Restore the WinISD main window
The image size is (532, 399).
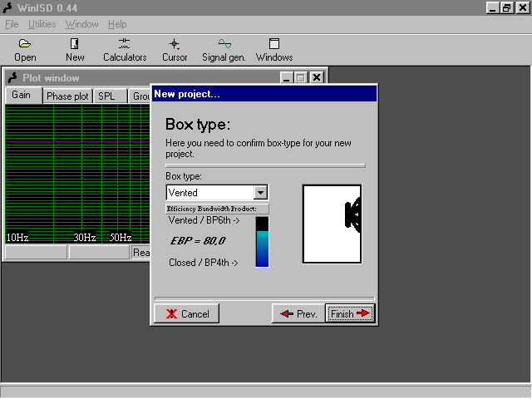pos(507,7)
